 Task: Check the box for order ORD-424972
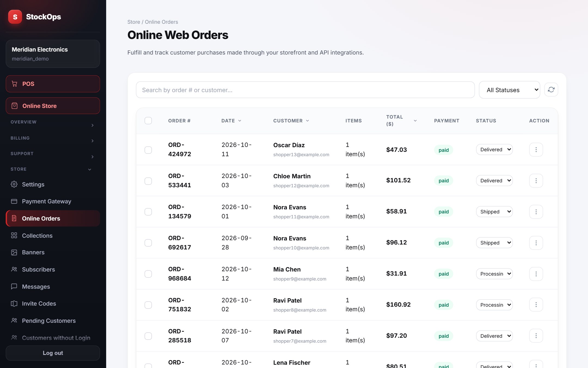click(x=148, y=150)
